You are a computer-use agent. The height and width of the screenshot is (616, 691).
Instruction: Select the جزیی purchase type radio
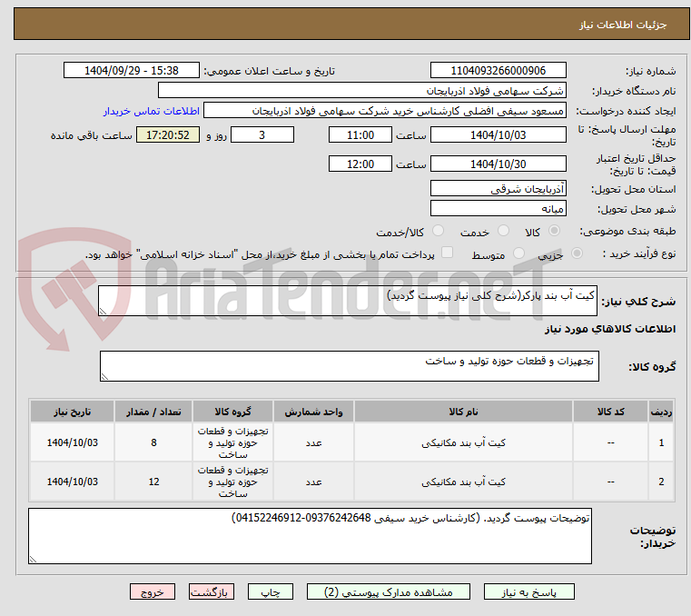pos(577,253)
